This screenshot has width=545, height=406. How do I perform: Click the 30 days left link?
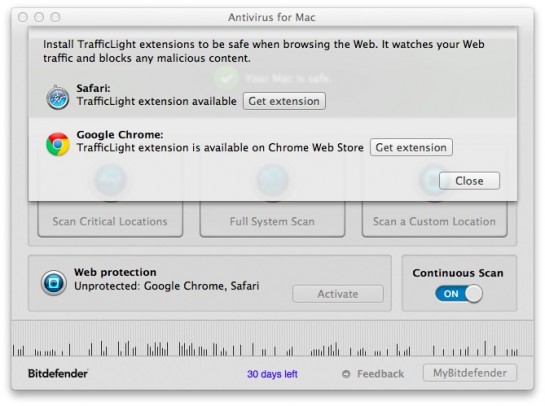point(272,374)
